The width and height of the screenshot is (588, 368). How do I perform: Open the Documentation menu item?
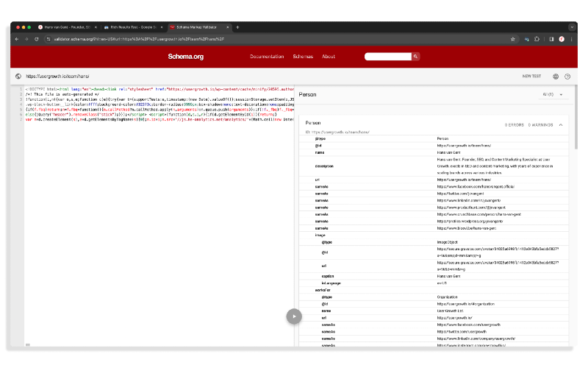tap(267, 57)
